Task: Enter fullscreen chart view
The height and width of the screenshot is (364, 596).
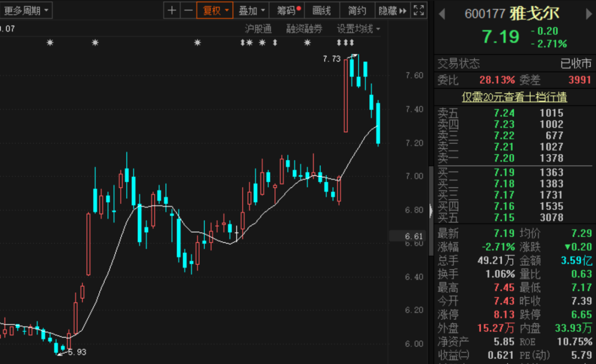Action: pos(418,10)
